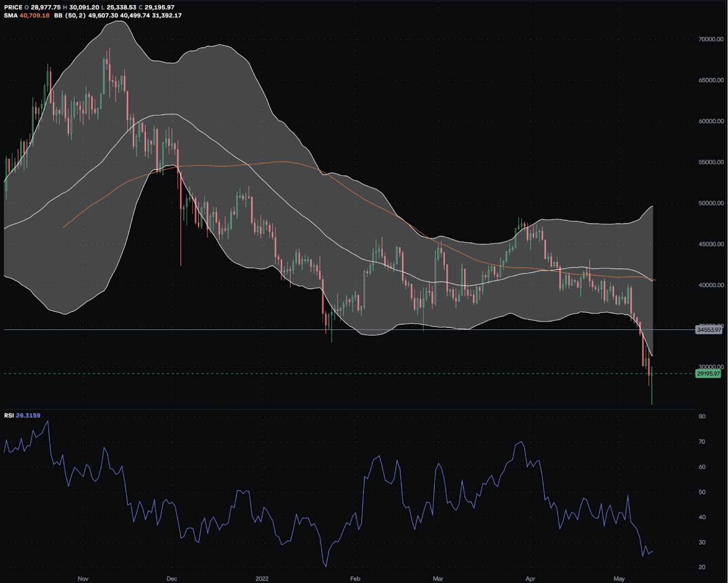The image size is (728, 583).
Task: Click Bollinger middle band value 40,499.74
Action: click(135, 15)
